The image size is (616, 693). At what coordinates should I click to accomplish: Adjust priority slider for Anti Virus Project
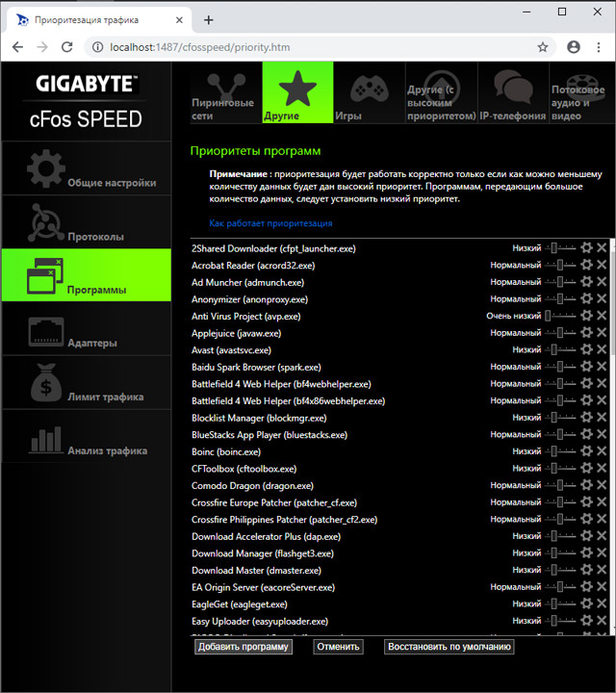[x=560, y=316]
